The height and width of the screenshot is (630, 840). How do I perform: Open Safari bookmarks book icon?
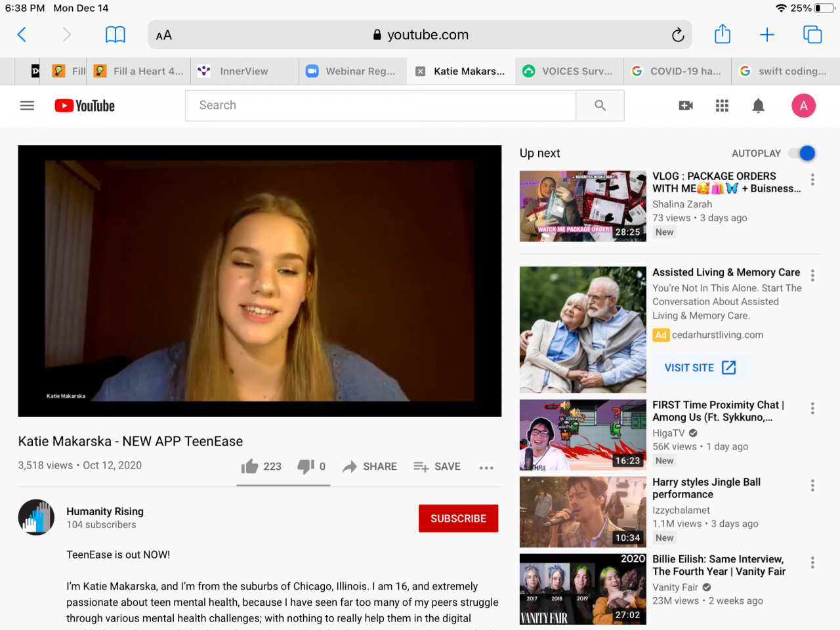coord(115,35)
